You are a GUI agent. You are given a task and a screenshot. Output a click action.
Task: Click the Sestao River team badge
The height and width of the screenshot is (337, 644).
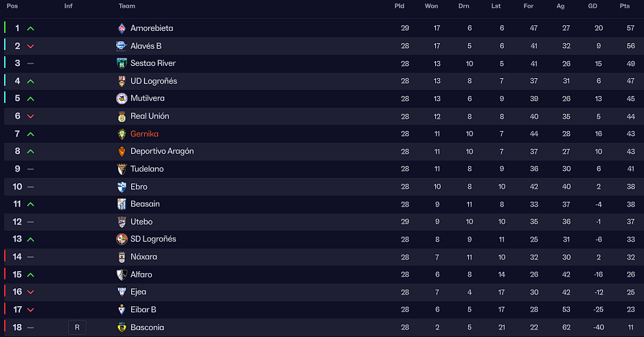(122, 63)
